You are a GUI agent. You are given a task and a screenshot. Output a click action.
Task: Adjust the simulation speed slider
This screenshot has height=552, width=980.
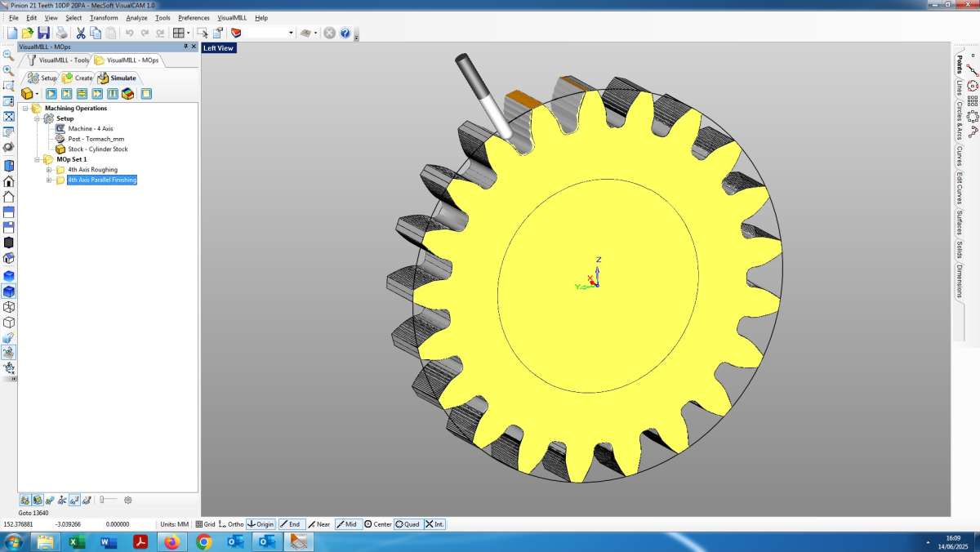(107, 500)
